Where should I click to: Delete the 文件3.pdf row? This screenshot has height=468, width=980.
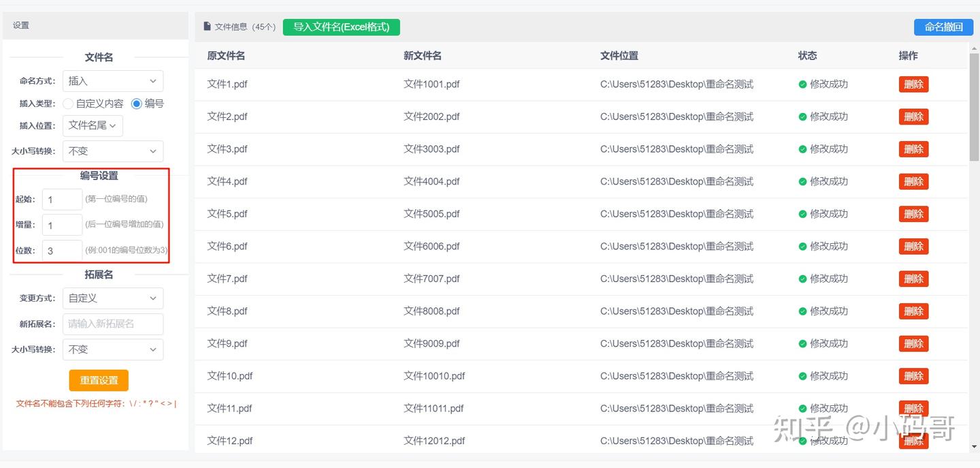(913, 149)
